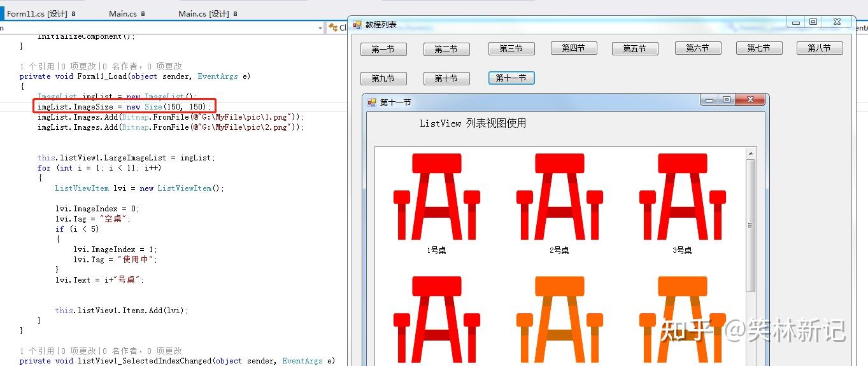The width and height of the screenshot is (868, 366).
Task: Click the ListView scrollbar up arrow
Action: click(751, 153)
